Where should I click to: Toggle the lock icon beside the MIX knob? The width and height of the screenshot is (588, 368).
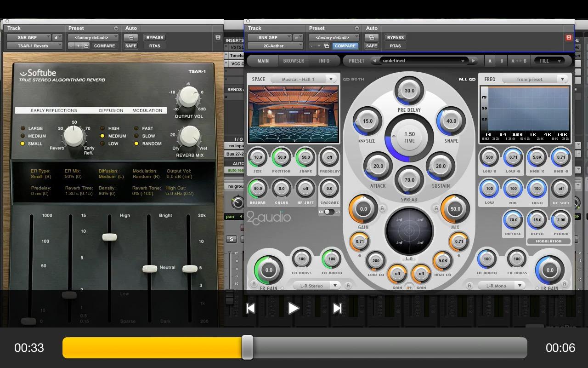436,209
